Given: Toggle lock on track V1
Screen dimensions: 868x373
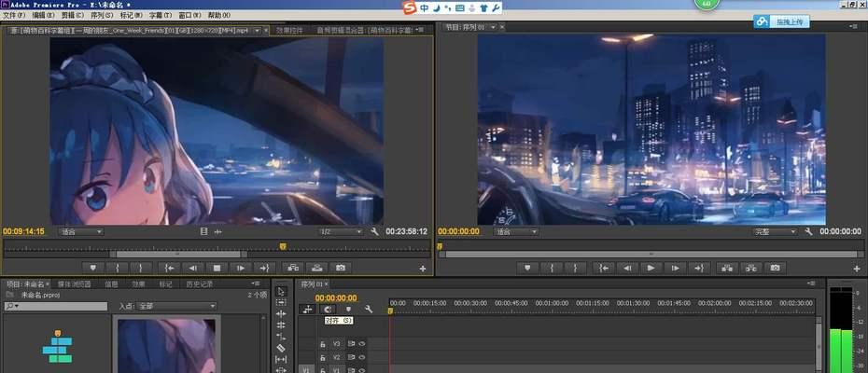Looking at the screenshot, I should tap(323, 370).
